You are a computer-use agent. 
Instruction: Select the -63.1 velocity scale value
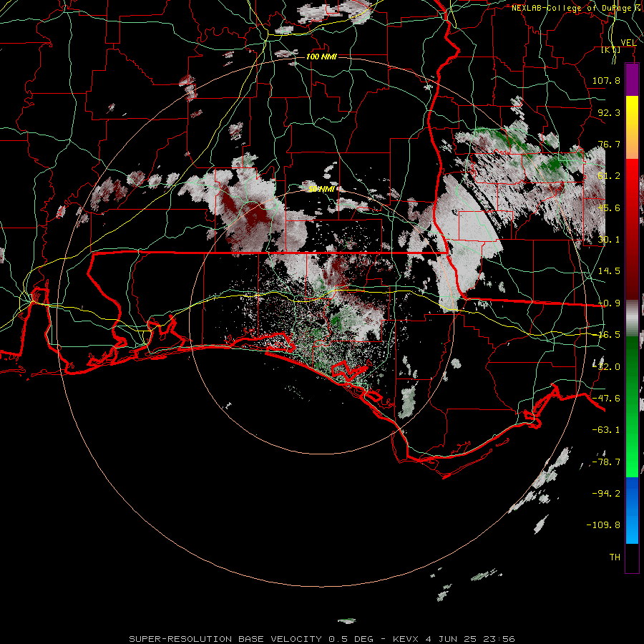click(607, 430)
